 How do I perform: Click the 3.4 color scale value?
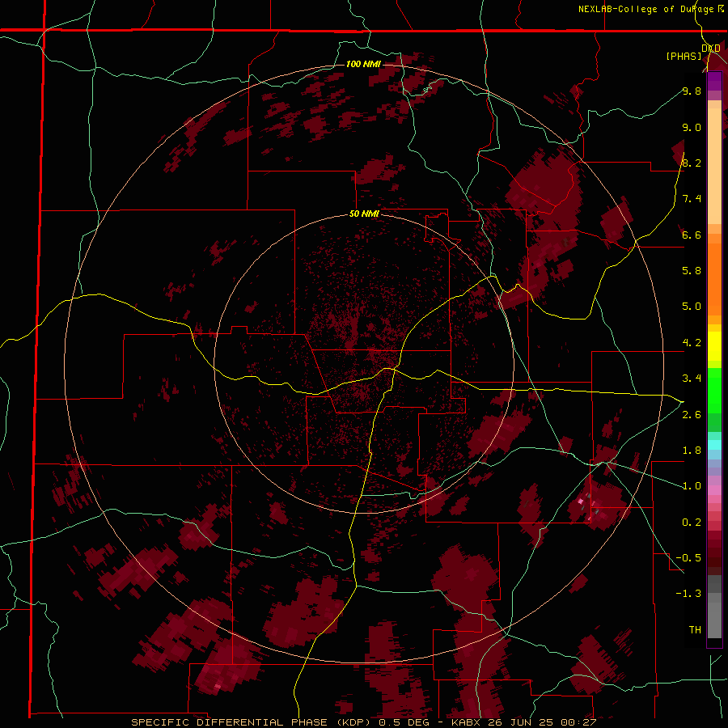(692, 379)
